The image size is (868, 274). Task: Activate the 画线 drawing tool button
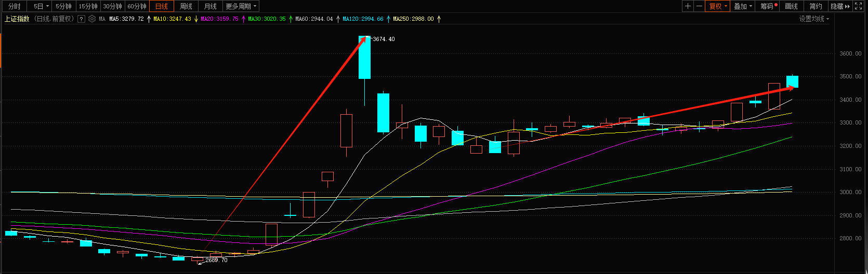tap(792, 6)
